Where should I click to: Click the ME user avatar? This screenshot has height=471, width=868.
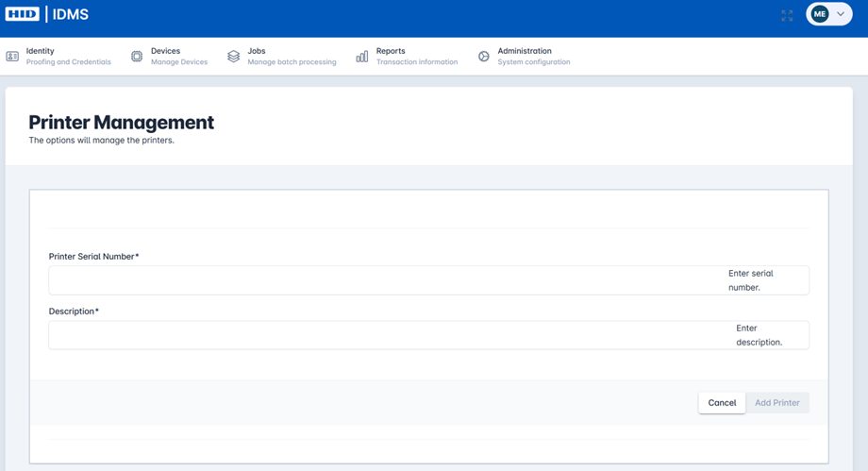820,14
